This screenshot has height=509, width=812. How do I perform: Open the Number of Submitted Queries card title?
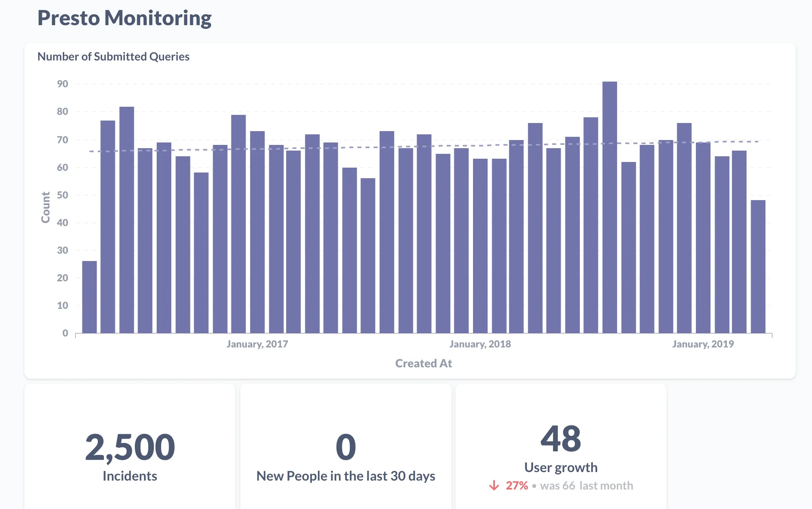(x=113, y=56)
